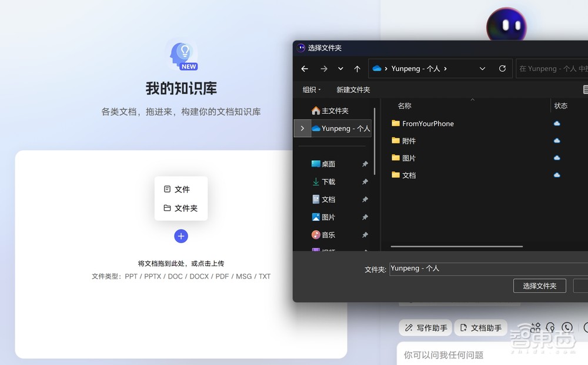Click the phone call icon near chat box

point(566,327)
